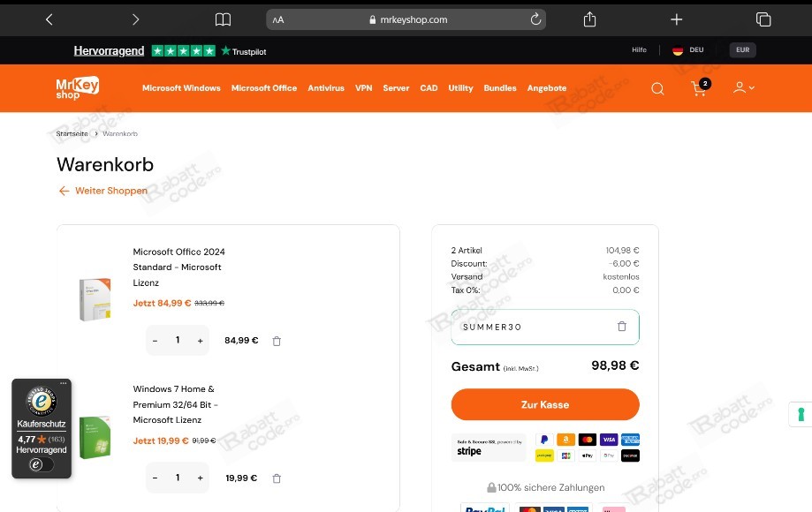812x512 pixels.
Task: Reload the page with refresh icon
Action: pyautogui.click(x=536, y=19)
